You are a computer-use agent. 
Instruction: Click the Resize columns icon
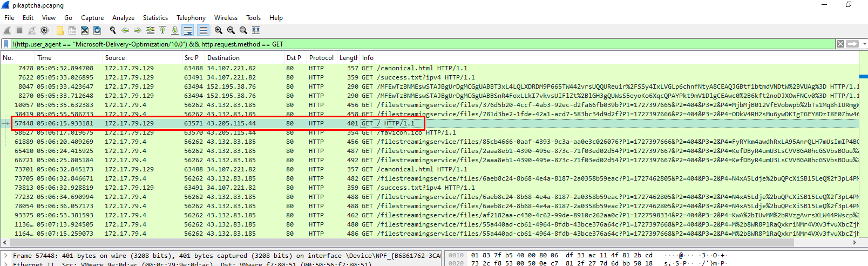pyautogui.click(x=256, y=30)
